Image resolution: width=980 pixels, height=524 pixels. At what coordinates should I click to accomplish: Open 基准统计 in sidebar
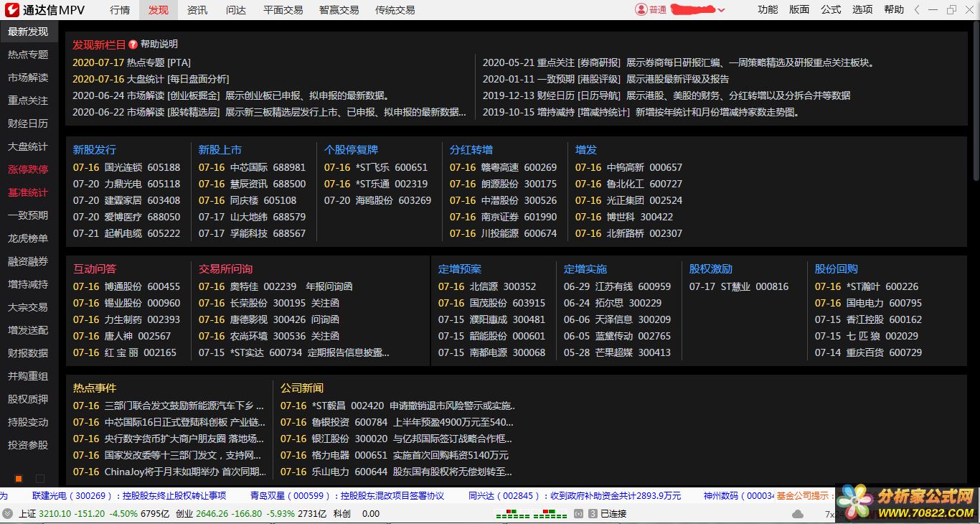[x=28, y=192]
